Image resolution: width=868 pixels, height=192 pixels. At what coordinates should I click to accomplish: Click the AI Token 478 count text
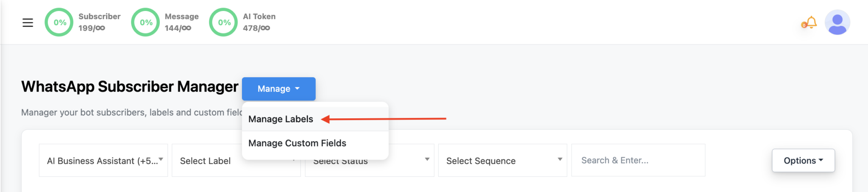pyautogui.click(x=256, y=28)
